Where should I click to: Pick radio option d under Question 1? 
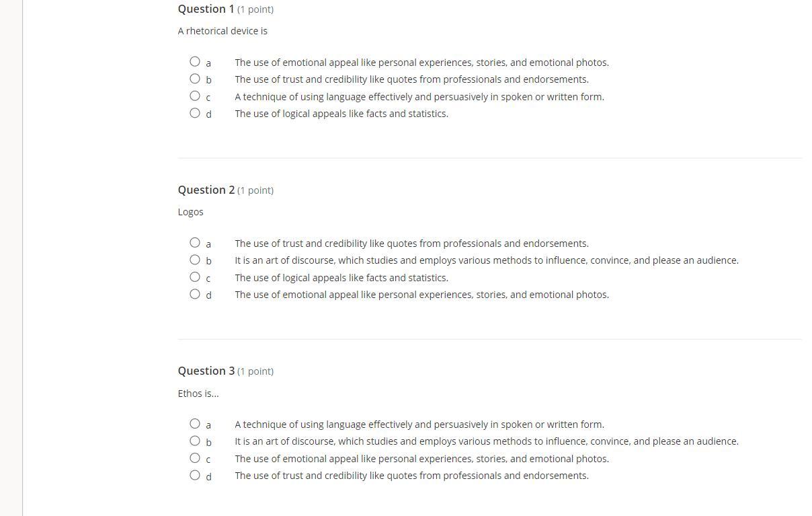[x=195, y=113]
